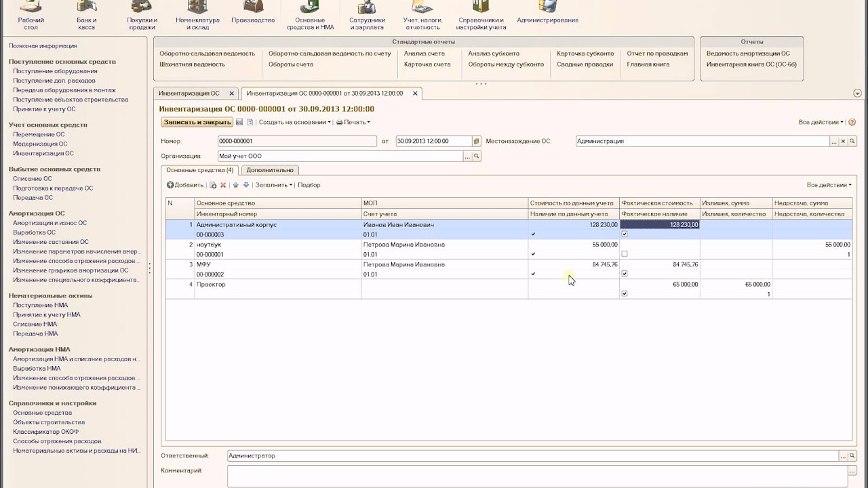The width and height of the screenshot is (868, 488).
Task: Click the Записать и закрыть button
Action: click(x=197, y=122)
